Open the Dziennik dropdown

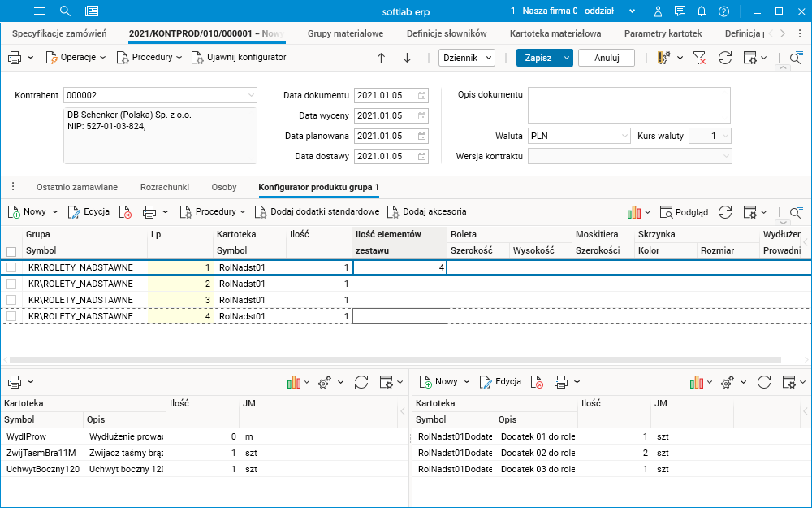(x=466, y=58)
